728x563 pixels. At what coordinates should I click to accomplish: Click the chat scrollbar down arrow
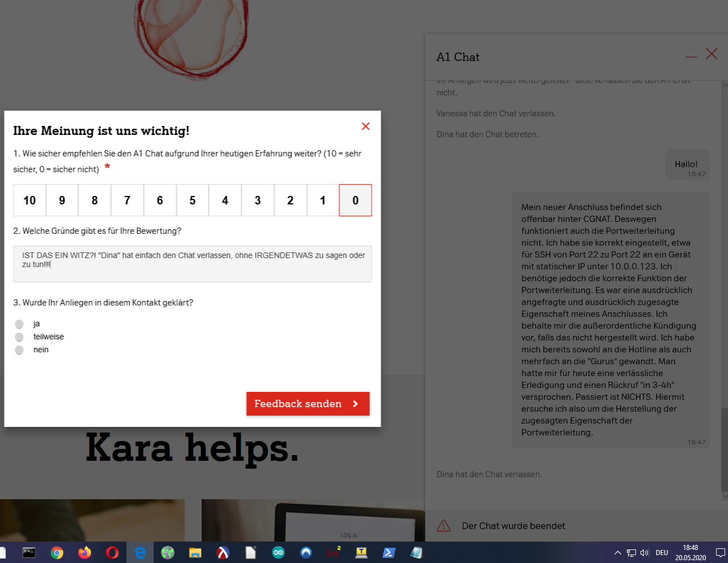point(725,496)
